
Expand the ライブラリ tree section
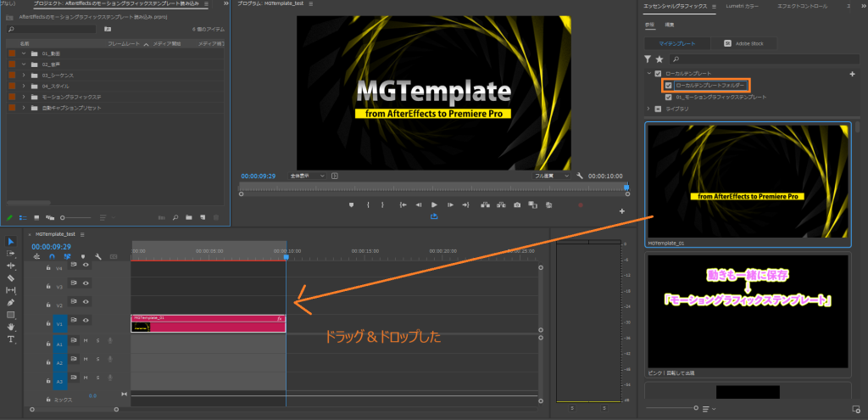click(648, 109)
